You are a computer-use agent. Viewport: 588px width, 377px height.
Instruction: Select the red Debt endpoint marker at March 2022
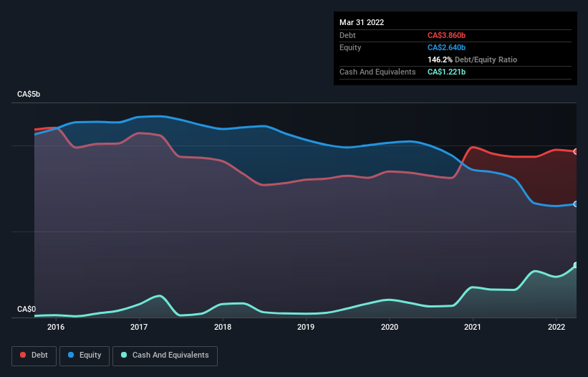[x=576, y=151]
